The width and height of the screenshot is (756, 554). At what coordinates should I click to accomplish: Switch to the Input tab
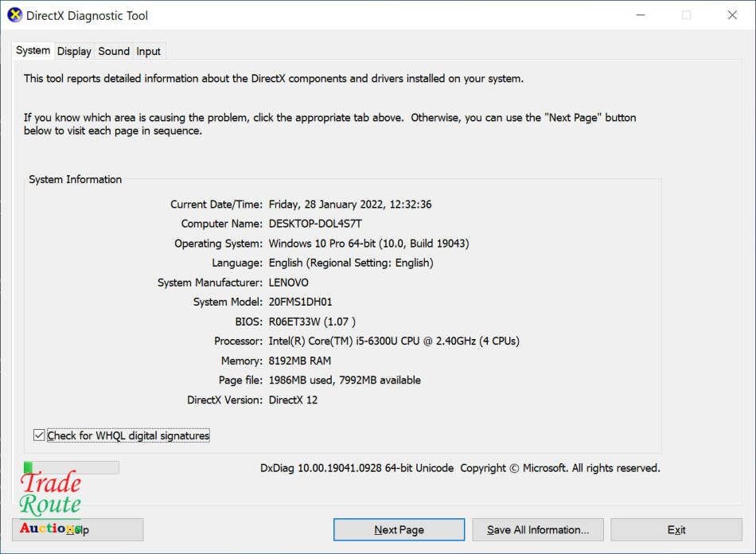(148, 51)
